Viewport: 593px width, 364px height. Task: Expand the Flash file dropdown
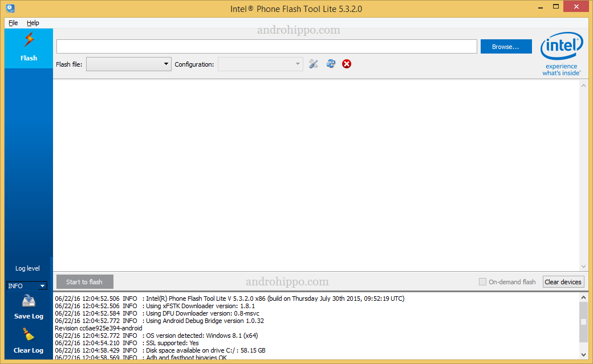pyautogui.click(x=129, y=64)
